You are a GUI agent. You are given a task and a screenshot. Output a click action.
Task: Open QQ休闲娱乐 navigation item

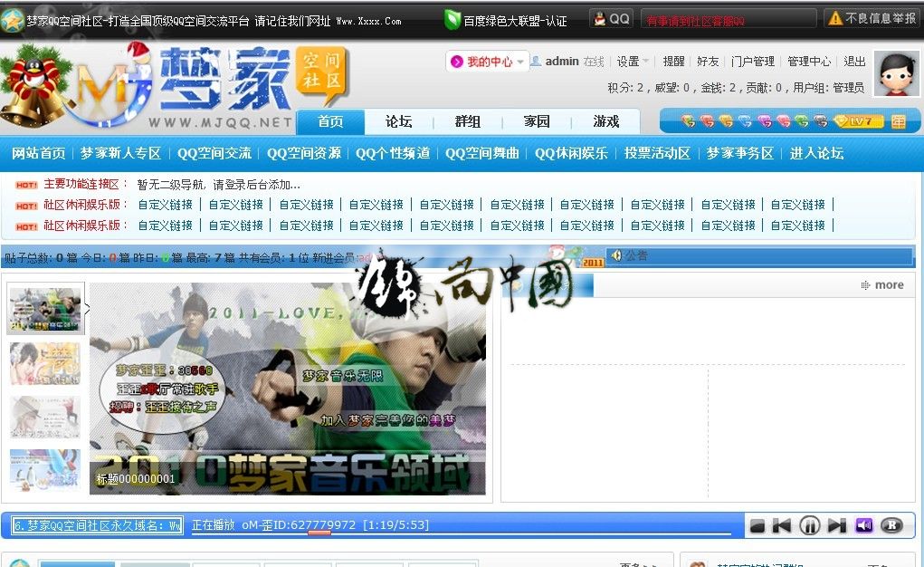pos(571,153)
